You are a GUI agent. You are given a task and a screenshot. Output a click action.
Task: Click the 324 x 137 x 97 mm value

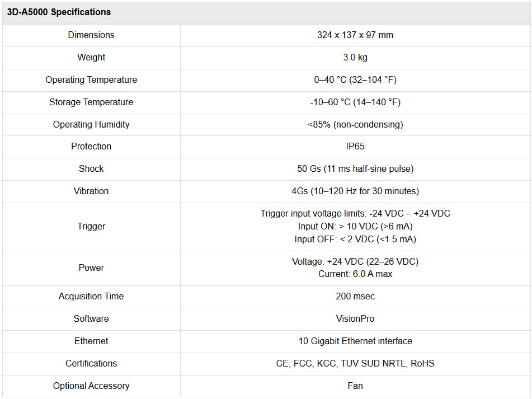click(x=355, y=35)
